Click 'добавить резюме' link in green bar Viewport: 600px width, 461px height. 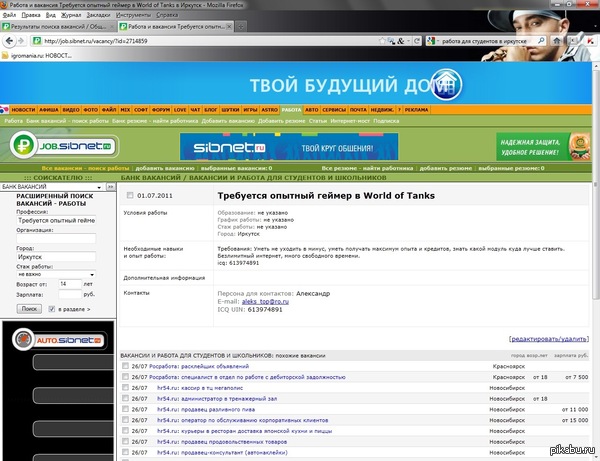pyautogui.click(x=445, y=168)
